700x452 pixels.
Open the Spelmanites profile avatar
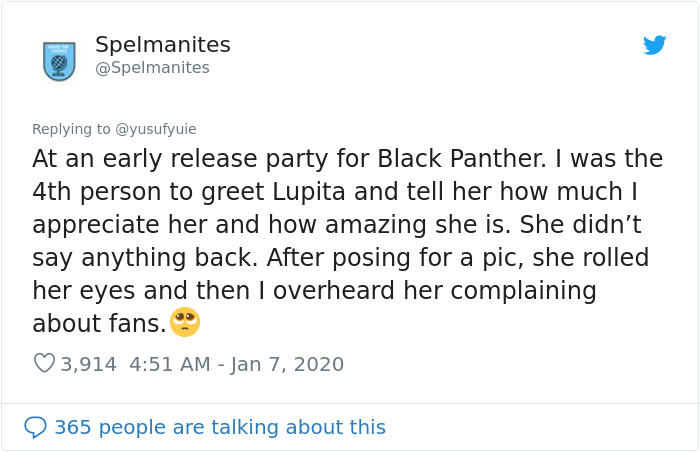60,60
